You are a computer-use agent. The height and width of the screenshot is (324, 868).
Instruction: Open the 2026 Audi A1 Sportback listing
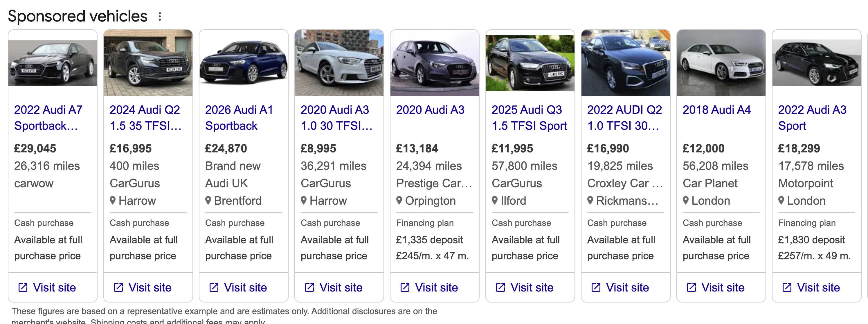(239, 118)
